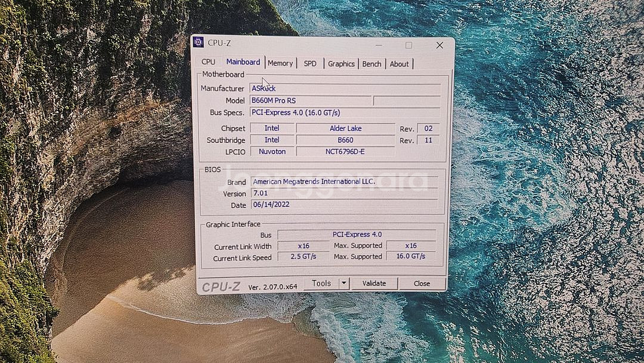The image size is (644, 363).
Task: Go to the About tab
Action: pyautogui.click(x=399, y=64)
